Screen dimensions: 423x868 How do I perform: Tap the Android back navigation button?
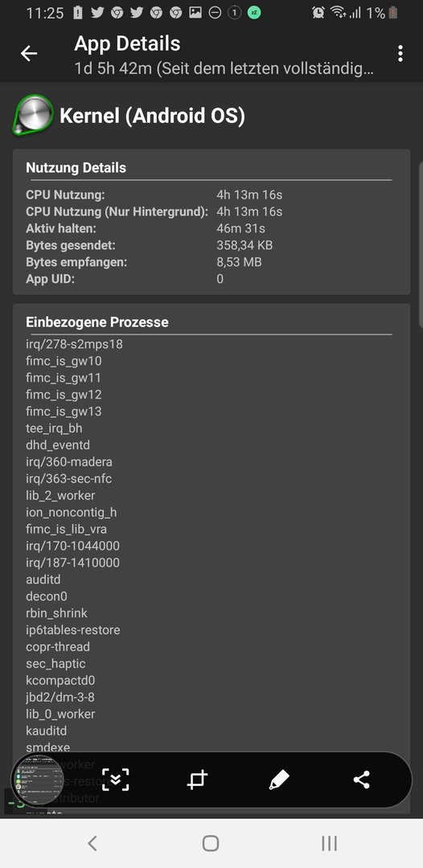(92, 843)
